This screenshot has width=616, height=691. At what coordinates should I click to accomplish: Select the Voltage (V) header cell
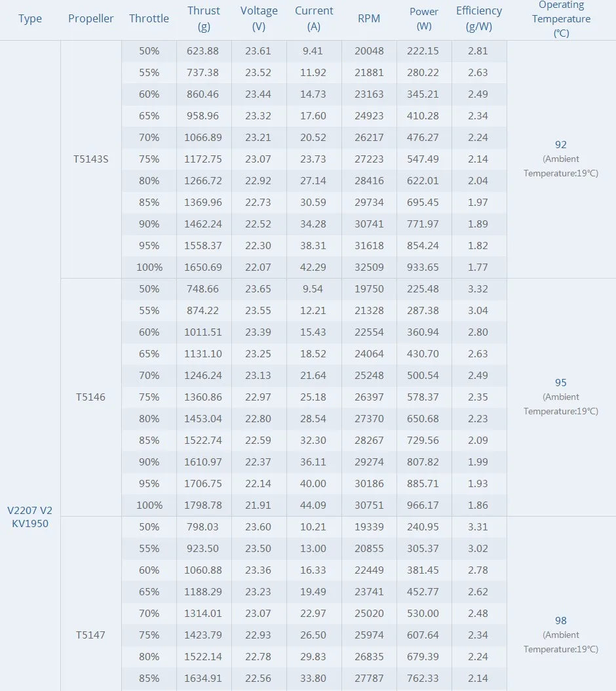point(259,18)
